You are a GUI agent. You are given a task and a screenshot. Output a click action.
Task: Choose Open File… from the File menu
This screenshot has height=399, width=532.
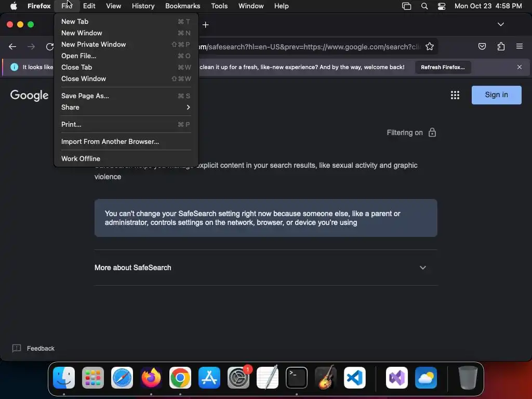(126, 56)
